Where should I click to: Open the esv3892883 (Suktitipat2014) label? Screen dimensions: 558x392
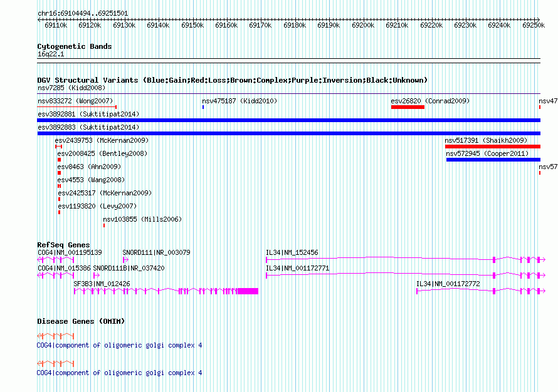tap(88, 127)
